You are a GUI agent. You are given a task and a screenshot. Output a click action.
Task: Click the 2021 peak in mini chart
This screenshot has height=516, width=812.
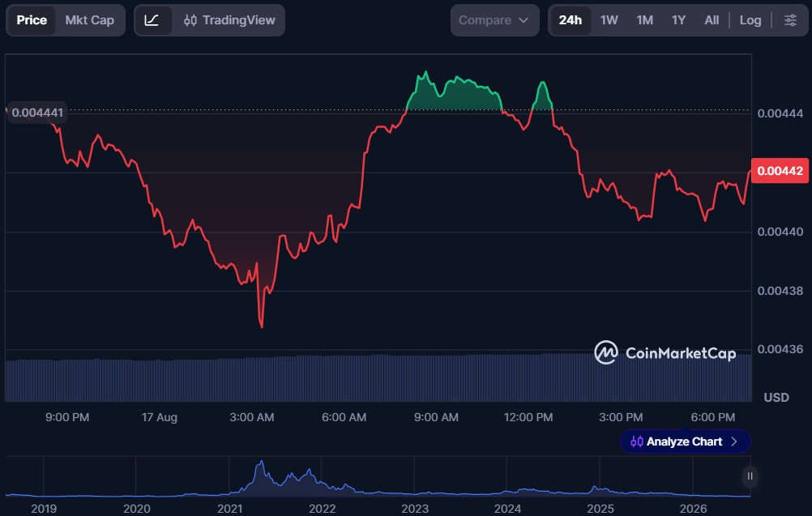tap(262, 462)
